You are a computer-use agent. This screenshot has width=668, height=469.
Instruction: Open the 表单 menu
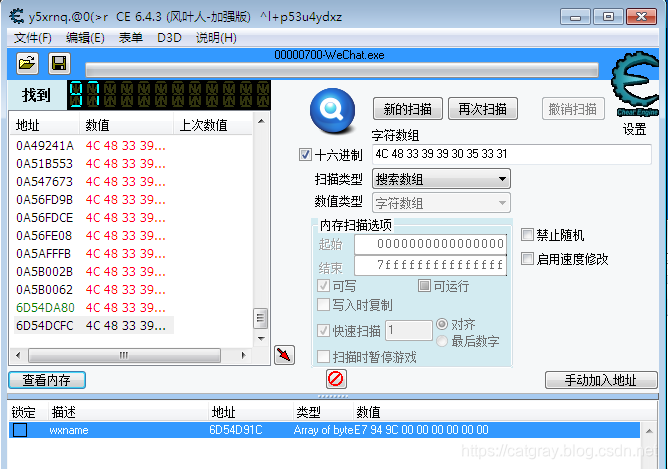(130, 38)
